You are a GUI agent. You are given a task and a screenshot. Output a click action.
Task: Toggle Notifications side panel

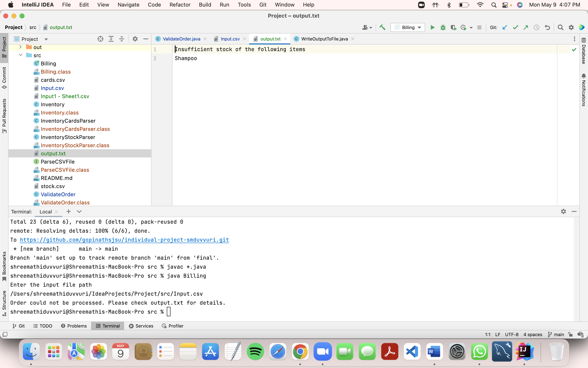point(584,90)
